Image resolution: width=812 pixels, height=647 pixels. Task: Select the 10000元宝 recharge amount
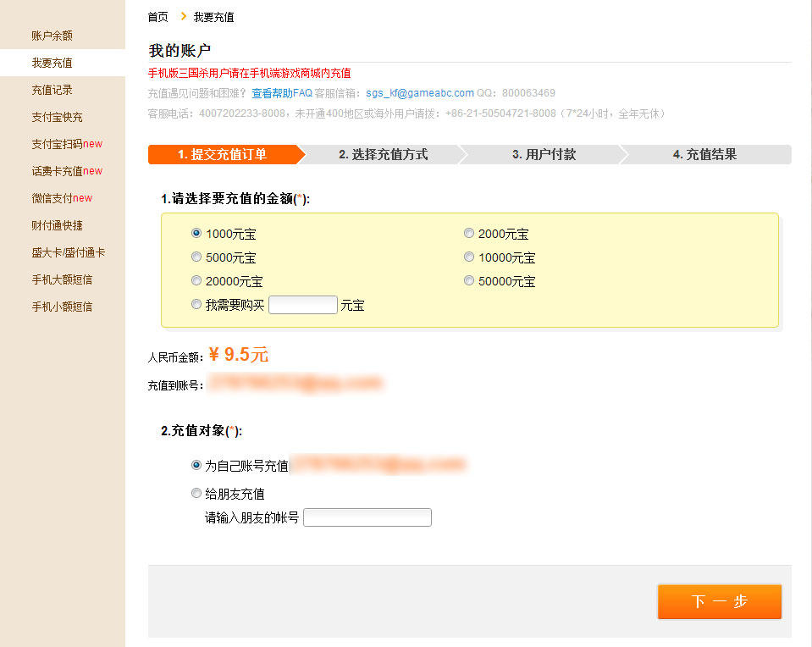click(469, 257)
